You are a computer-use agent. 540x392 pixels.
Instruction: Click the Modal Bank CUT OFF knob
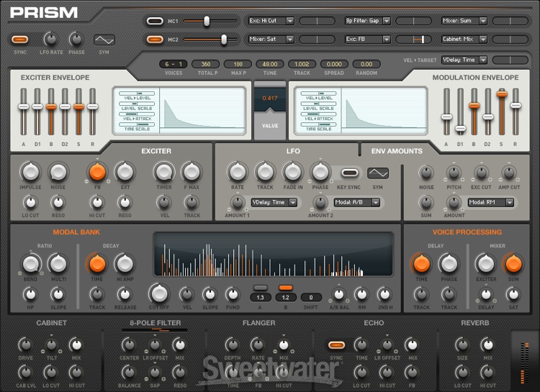coord(159,293)
